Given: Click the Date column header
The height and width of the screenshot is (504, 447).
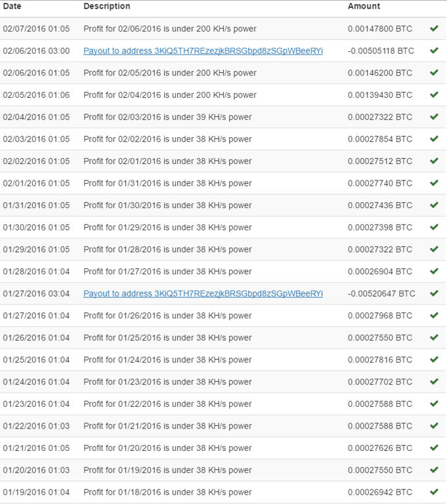Looking at the screenshot, I should click(12, 6).
